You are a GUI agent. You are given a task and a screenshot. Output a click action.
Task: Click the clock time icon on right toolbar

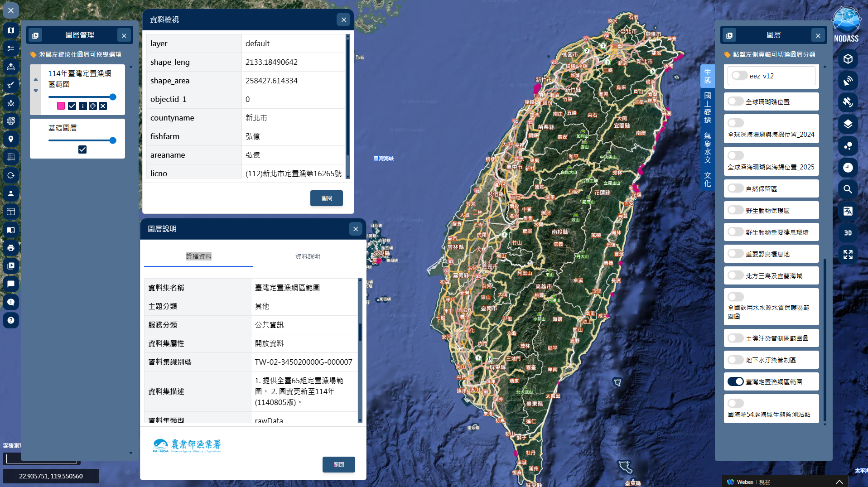[x=848, y=168]
